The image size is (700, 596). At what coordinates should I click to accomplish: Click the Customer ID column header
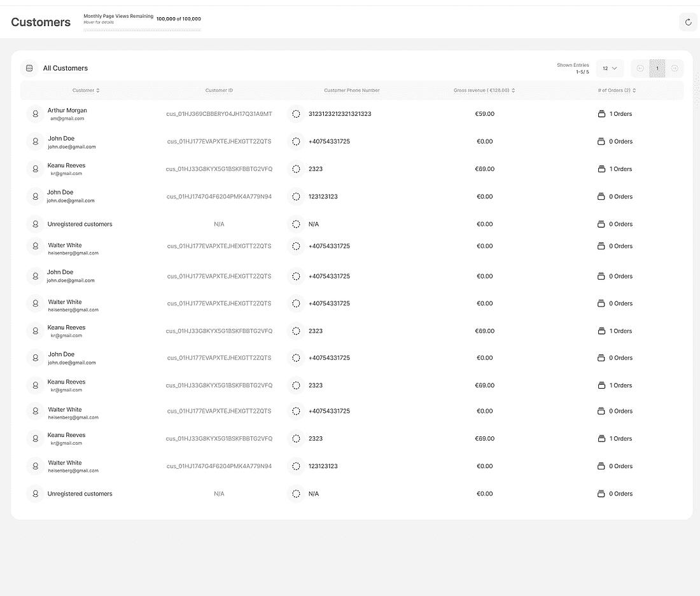click(219, 90)
